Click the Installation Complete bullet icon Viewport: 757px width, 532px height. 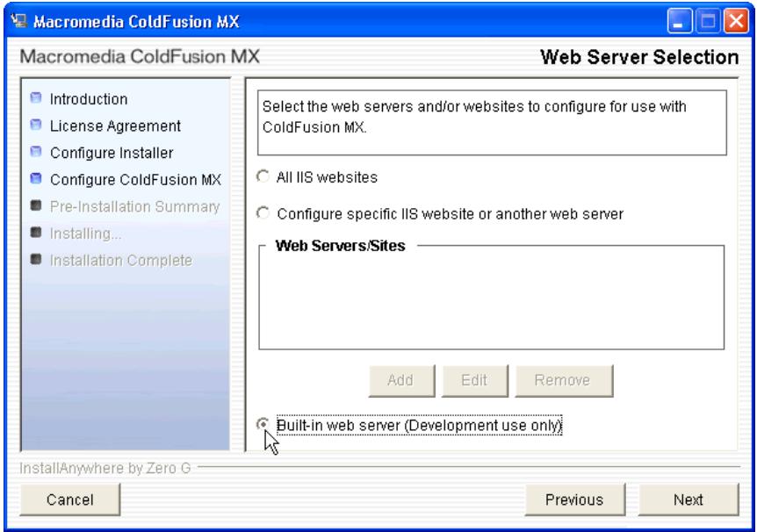[x=36, y=259]
